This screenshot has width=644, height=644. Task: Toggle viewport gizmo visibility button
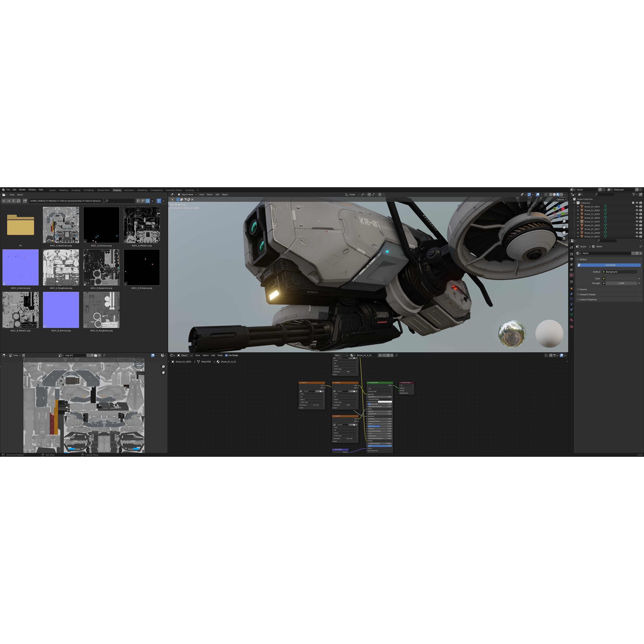coord(529,194)
